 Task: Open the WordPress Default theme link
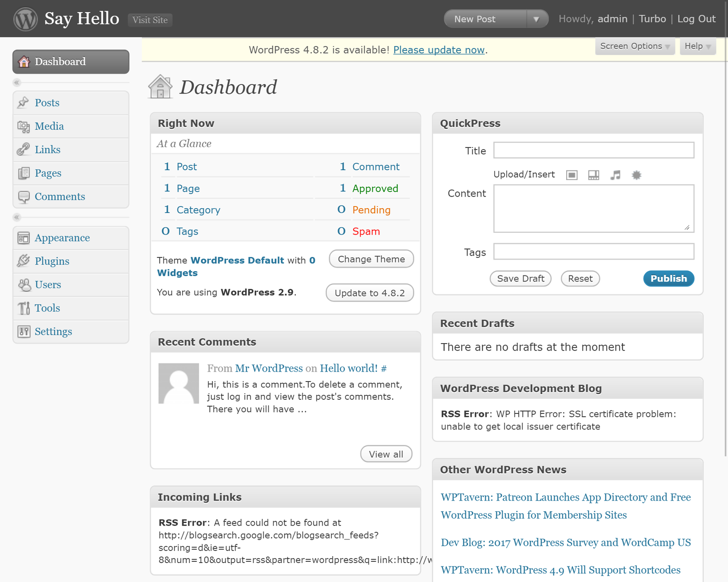tap(237, 260)
